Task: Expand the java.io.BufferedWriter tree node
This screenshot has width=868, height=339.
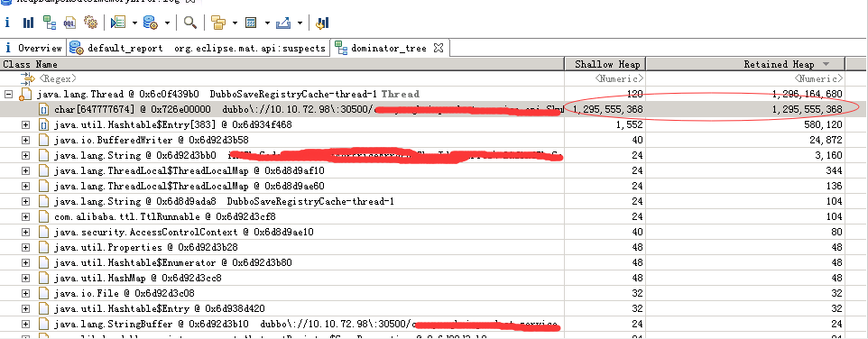Action: [x=25, y=140]
